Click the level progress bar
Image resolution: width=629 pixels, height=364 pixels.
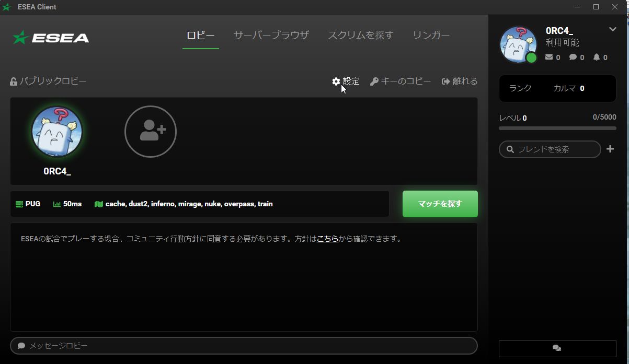click(x=557, y=128)
